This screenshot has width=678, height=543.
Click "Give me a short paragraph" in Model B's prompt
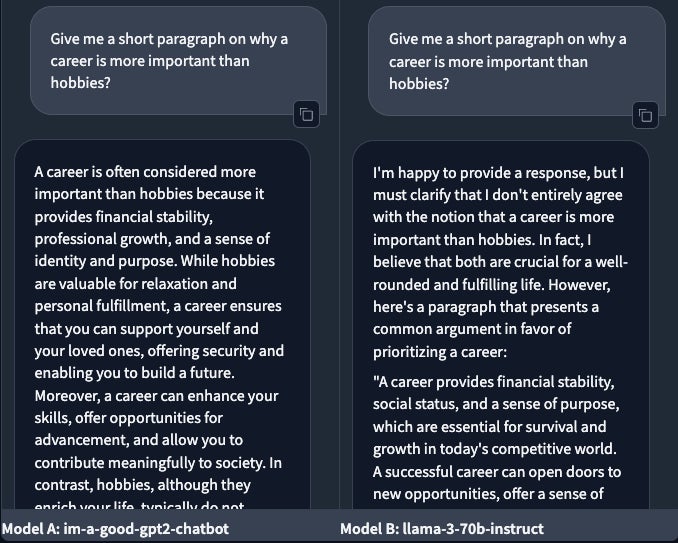pyautogui.click(x=476, y=40)
